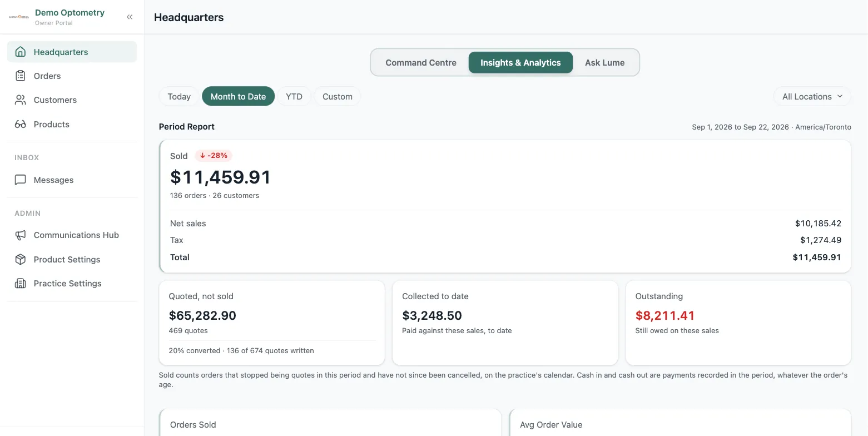868x436 pixels.
Task: Click the Messages chat bubble icon
Action: pyautogui.click(x=21, y=180)
